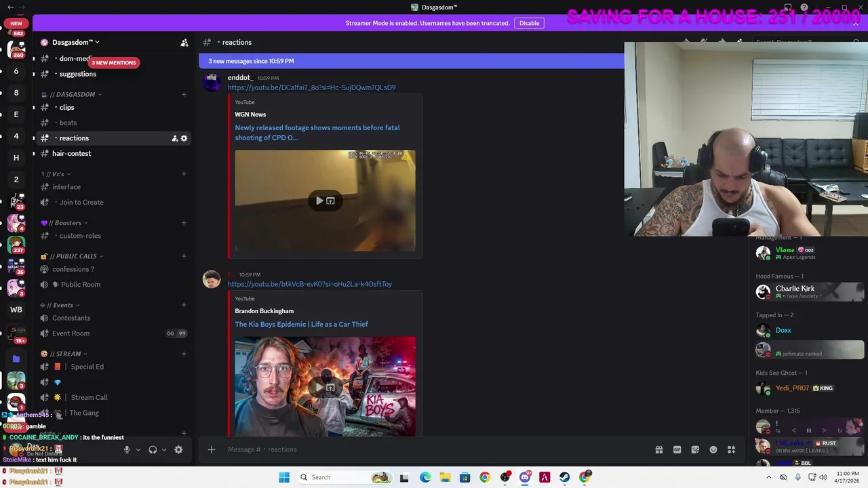Open the emoji picker icon
Viewport: 868px width, 488px height.
713,449
